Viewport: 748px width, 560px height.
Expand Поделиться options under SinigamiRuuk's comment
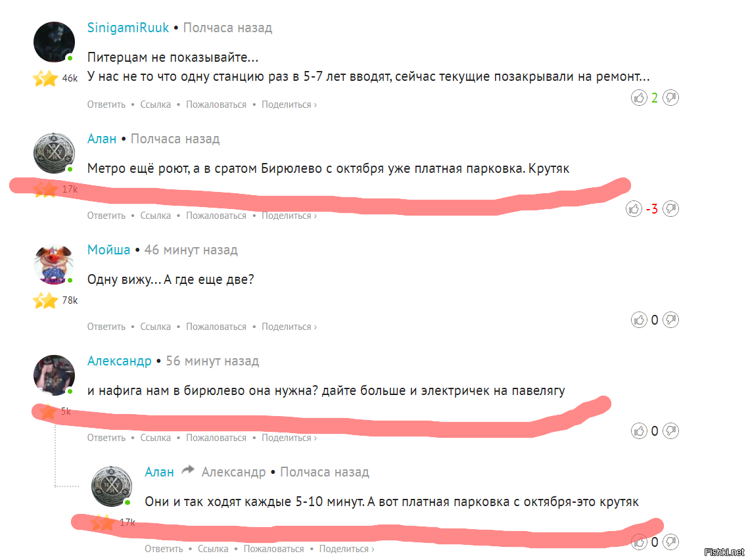289,105
